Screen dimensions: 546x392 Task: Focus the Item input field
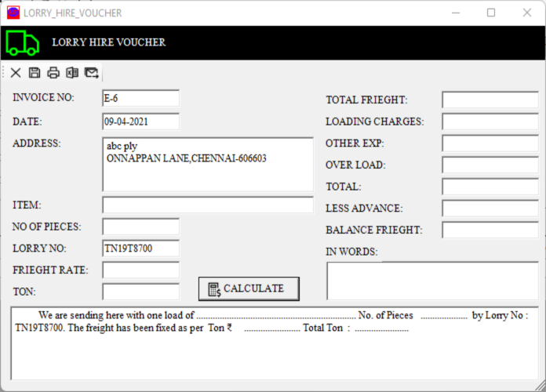click(x=207, y=205)
